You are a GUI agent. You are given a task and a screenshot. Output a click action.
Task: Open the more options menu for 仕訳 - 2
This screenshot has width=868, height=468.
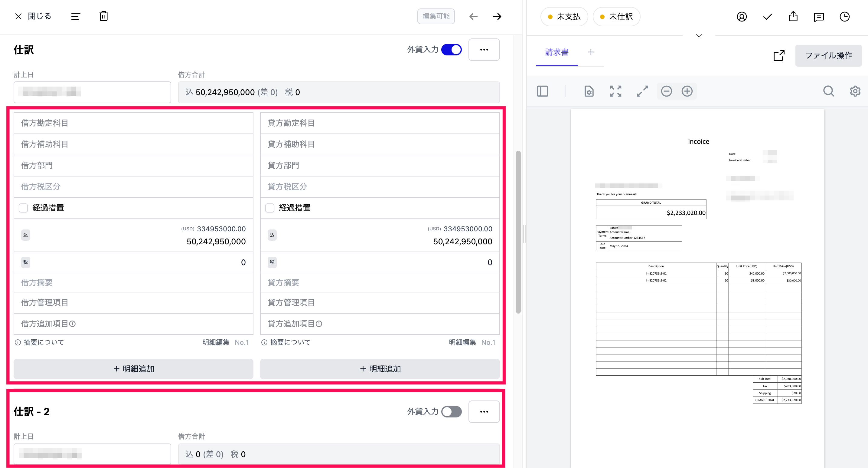tap(484, 412)
